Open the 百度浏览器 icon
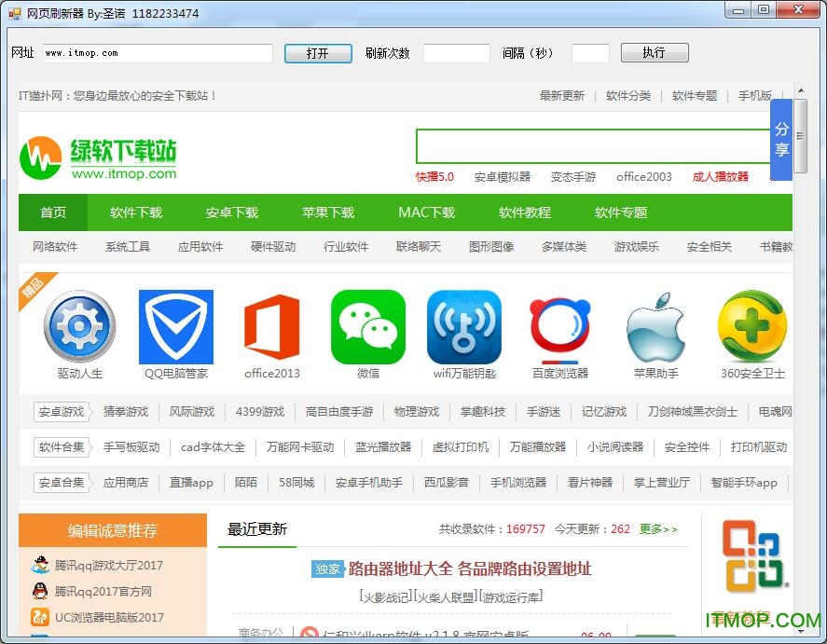The width and height of the screenshot is (827, 644). point(560,330)
